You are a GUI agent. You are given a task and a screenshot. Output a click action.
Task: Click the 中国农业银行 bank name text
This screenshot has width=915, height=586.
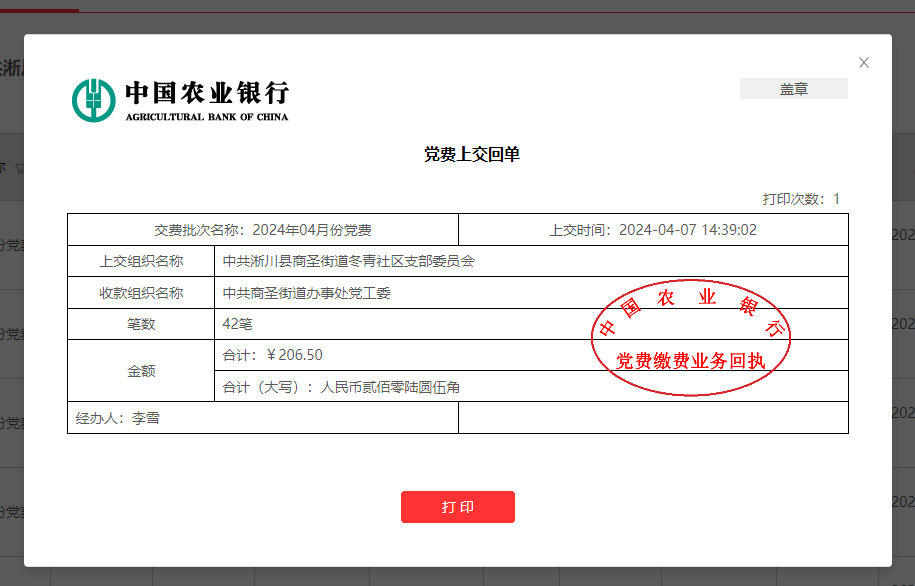pos(206,93)
